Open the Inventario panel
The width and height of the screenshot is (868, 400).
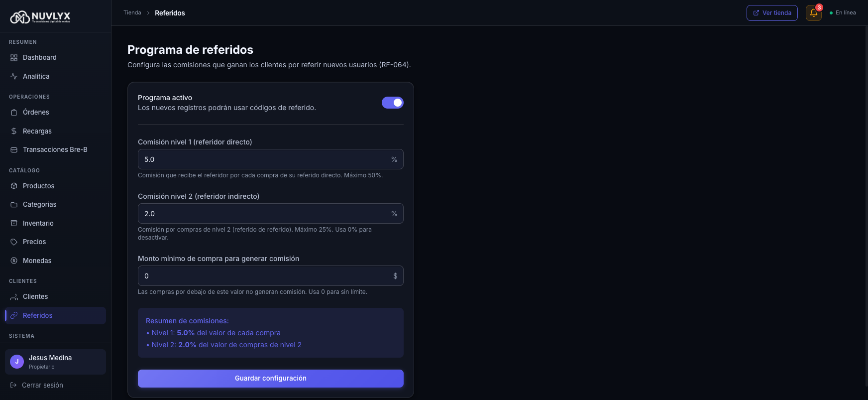pos(38,223)
